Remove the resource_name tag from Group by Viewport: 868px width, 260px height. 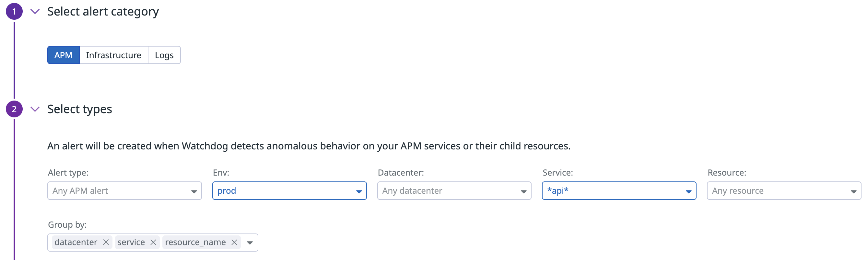click(235, 242)
